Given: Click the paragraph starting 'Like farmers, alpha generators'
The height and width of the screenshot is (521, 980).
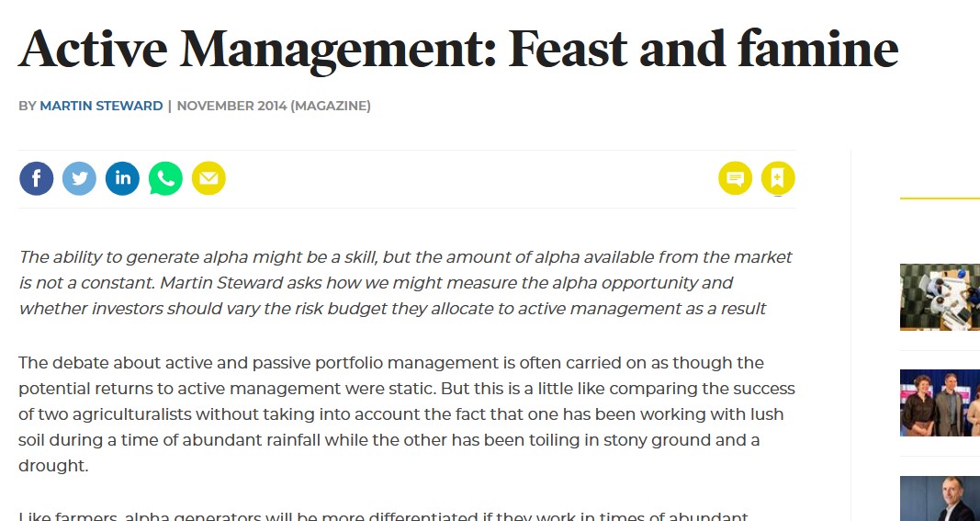Looking at the screenshot, I should (x=384, y=515).
